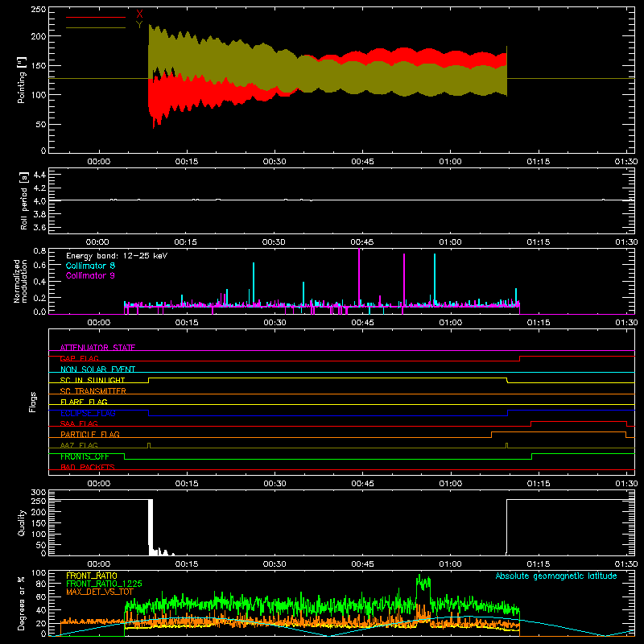Viewport: 644px width, 644px height.
Task: Click the 'SAA_FLAG' label
Action: pos(79,423)
